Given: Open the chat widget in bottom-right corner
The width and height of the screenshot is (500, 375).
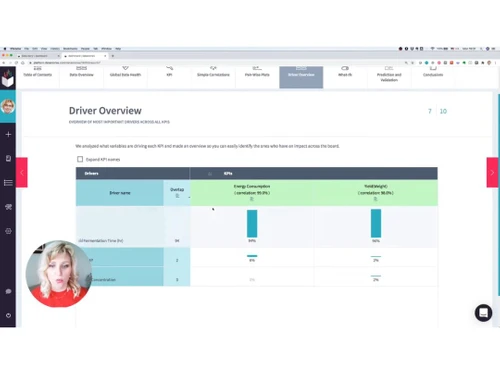Looking at the screenshot, I should [483, 313].
